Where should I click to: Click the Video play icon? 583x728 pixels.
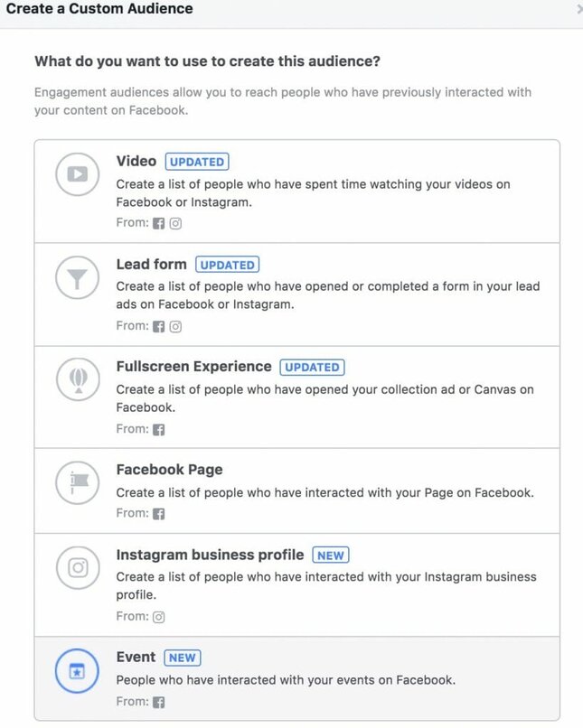click(77, 174)
